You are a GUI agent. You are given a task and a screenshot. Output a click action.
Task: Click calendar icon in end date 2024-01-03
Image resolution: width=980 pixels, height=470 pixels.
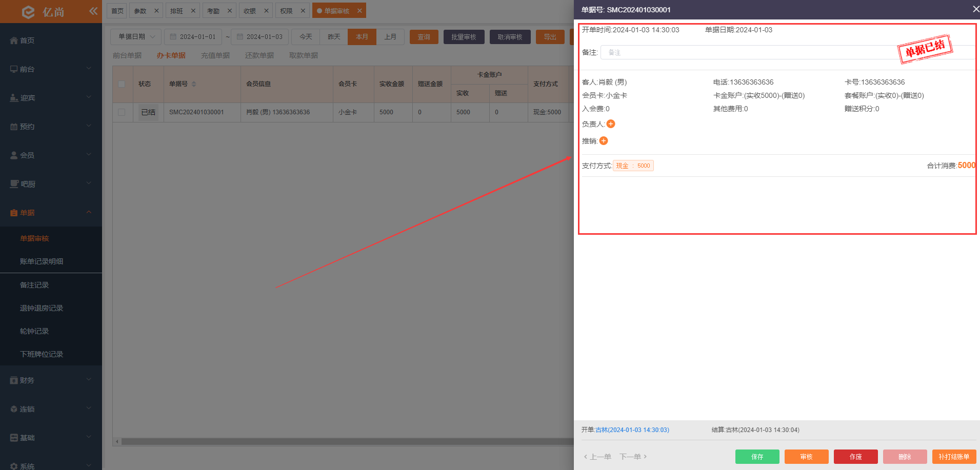pyautogui.click(x=239, y=37)
